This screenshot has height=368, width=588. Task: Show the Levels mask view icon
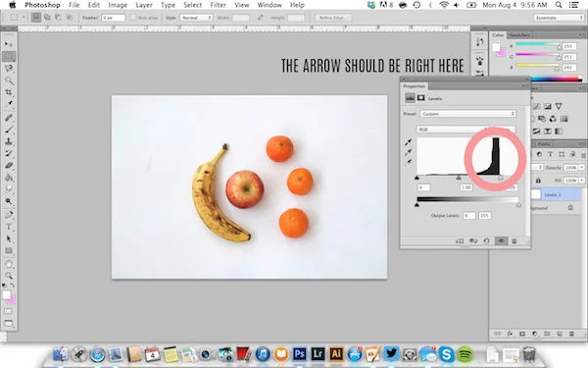click(x=421, y=98)
